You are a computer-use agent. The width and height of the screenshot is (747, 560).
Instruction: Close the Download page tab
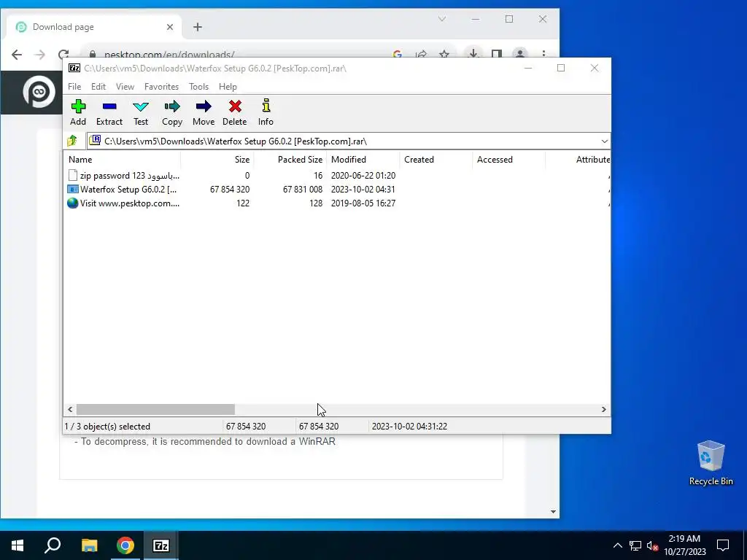click(x=169, y=27)
